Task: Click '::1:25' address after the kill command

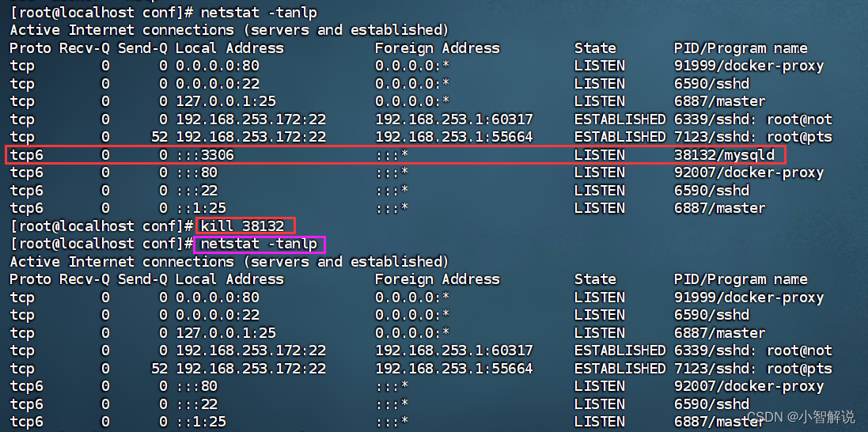Action: [x=201, y=422]
